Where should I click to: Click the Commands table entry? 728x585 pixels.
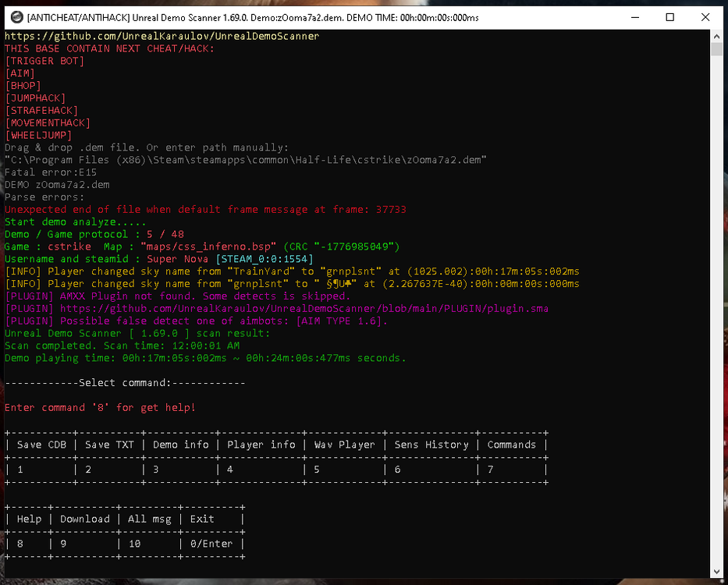point(511,445)
